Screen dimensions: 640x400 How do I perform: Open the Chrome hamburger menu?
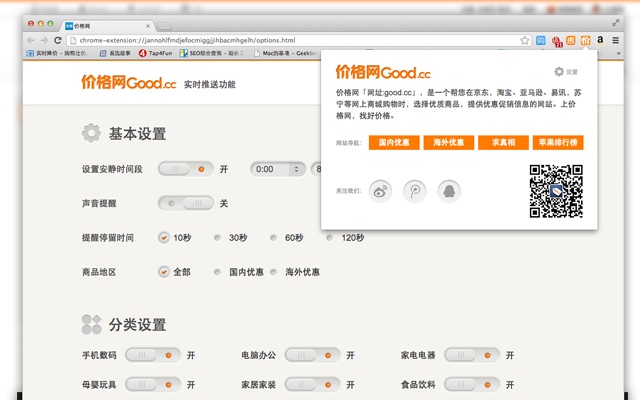(616, 40)
